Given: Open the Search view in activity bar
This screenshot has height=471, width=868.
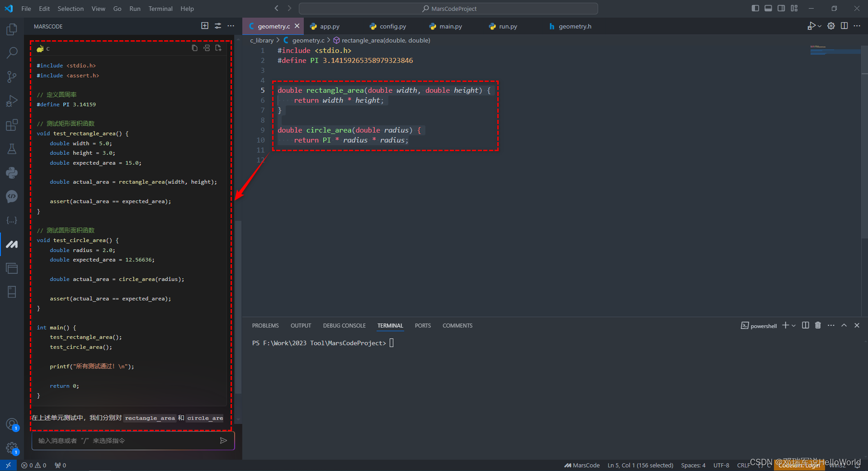Looking at the screenshot, I should [12, 53].
